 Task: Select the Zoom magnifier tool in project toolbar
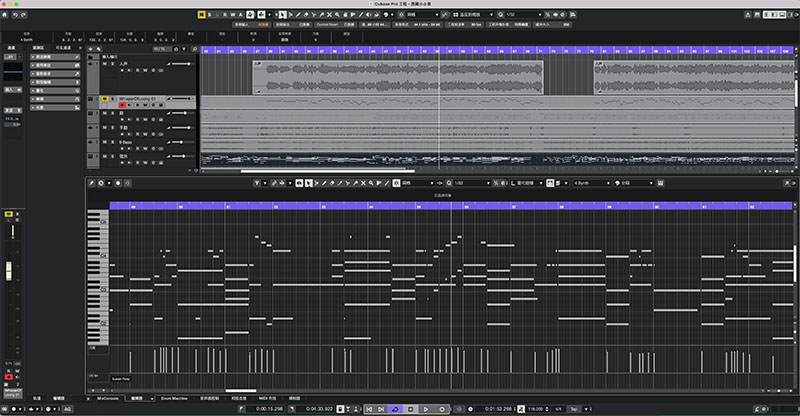point(337,15)
